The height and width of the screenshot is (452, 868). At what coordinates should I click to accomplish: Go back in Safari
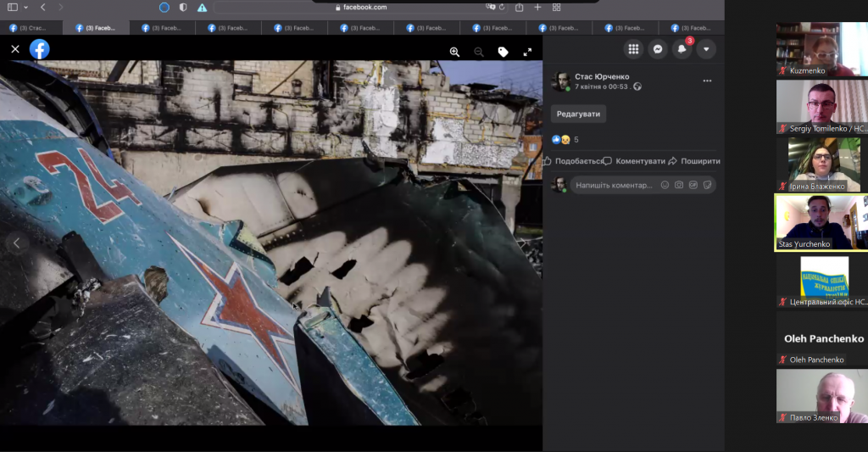tap(43, 7)
